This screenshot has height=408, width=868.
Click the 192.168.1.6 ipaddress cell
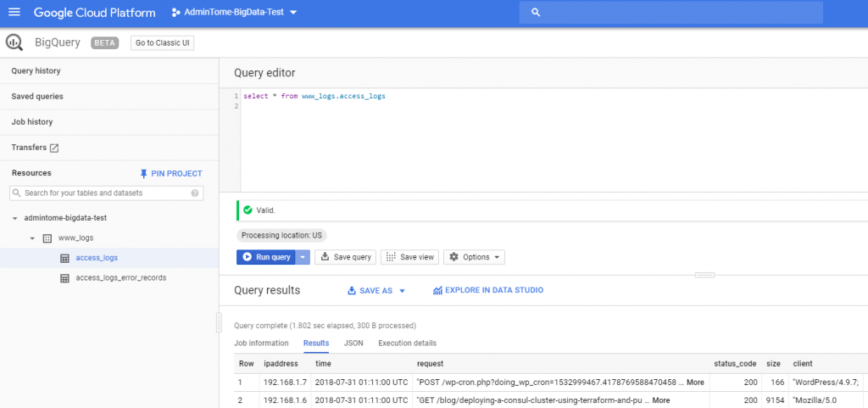[285, 400]
